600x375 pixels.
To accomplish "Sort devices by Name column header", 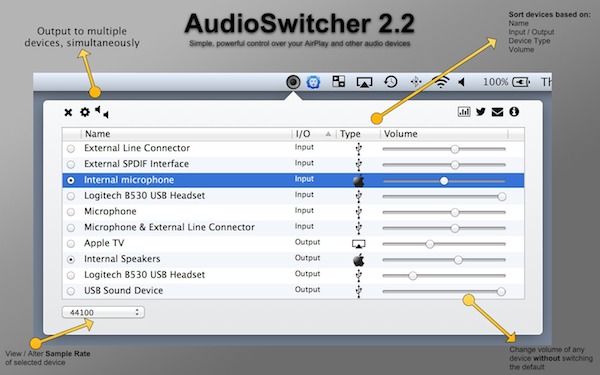I will 186,134.
